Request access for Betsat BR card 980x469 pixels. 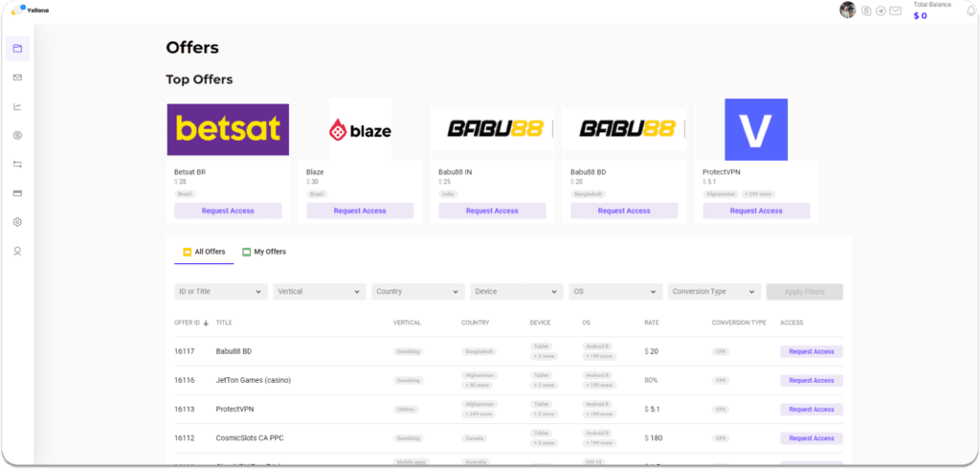(228, 211)
